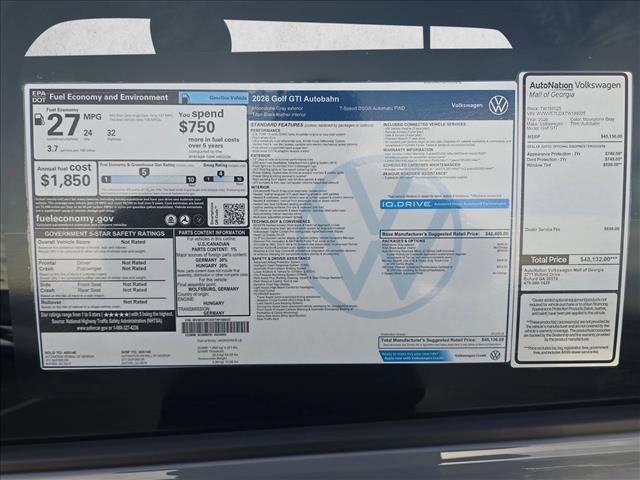Click the $750 fuel cost comparison
The width and height of the screenshot is (640, 480).
click(197, 127)
